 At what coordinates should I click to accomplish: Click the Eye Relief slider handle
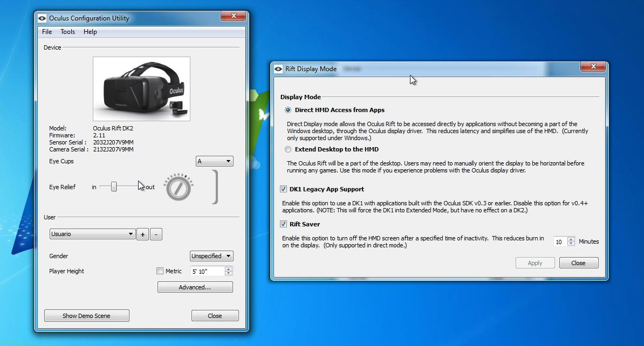(x=114, y=187)
